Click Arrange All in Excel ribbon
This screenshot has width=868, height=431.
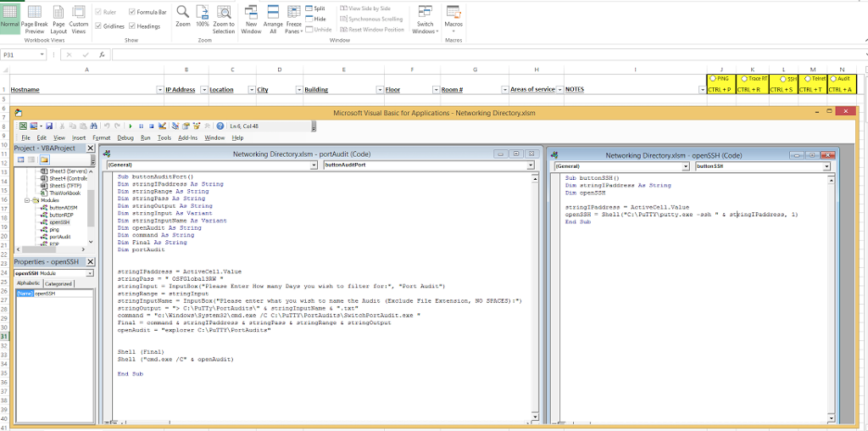pos(273,19)
